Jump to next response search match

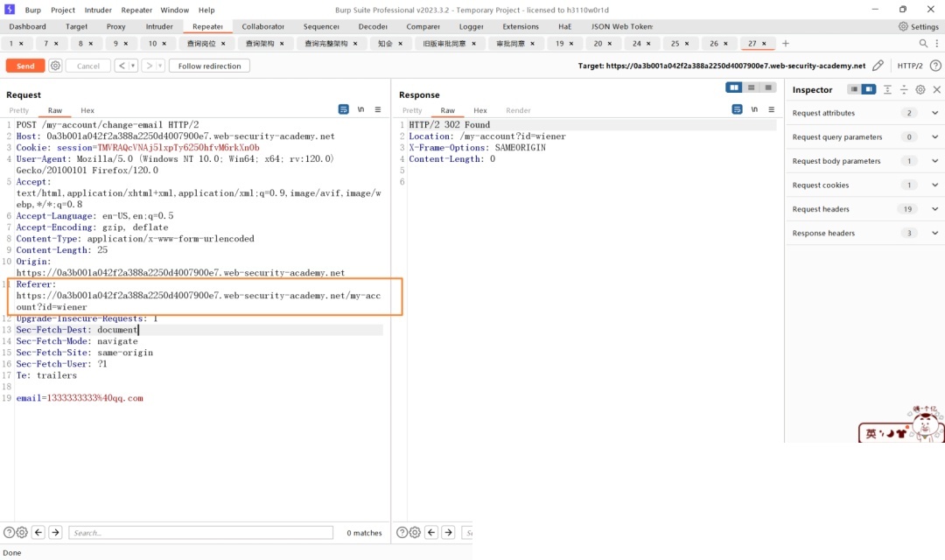click(448, 532)
